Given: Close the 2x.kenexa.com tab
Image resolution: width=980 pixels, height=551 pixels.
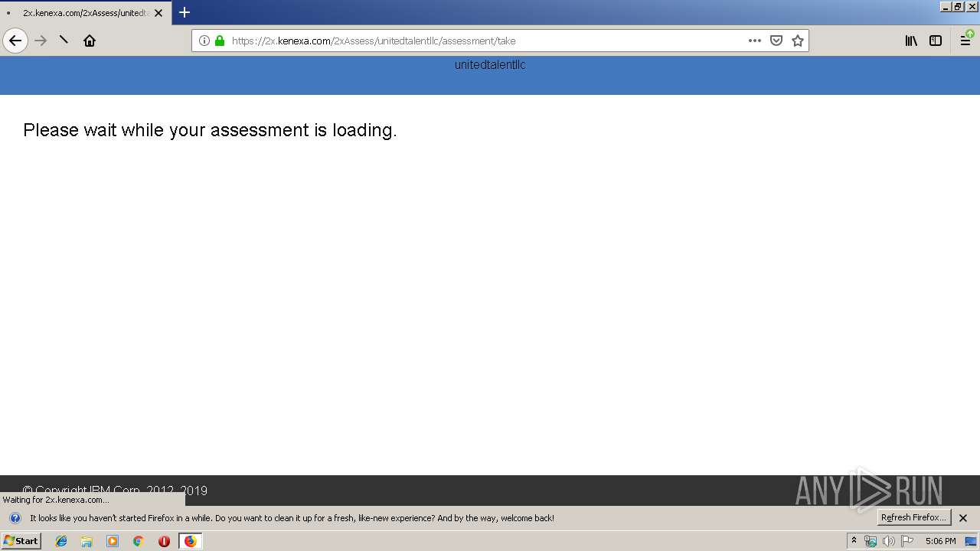Looking at the screenshot, I should (x=158, y=13).
